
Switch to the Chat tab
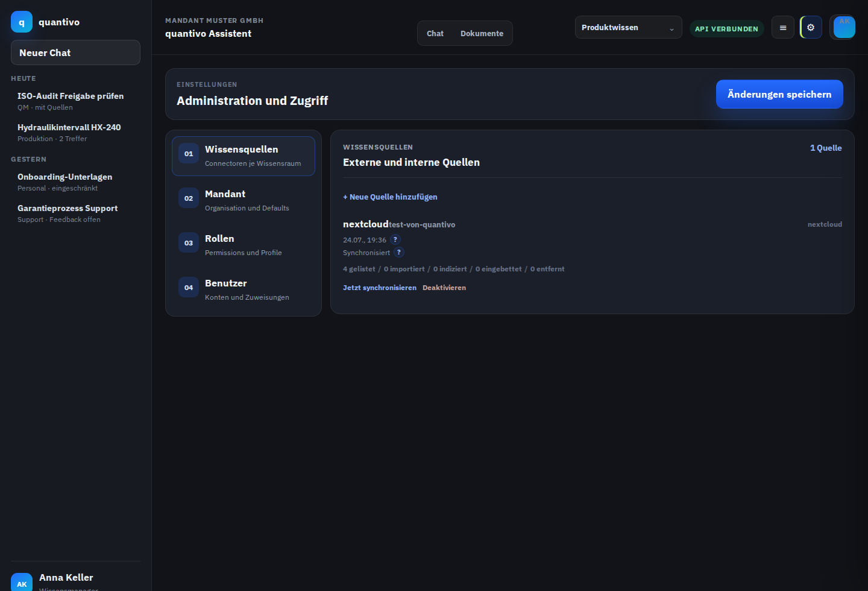pyautogui.click(x=435, y=33)
